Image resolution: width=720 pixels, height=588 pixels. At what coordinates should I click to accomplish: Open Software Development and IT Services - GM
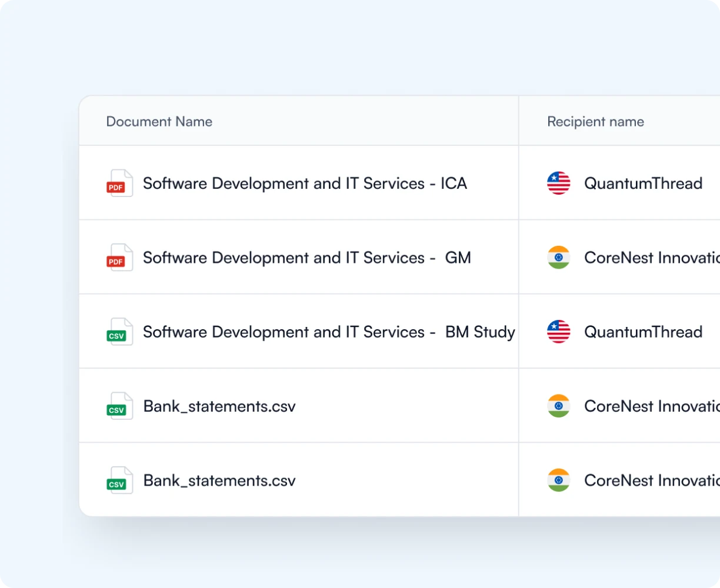(306, 258)
